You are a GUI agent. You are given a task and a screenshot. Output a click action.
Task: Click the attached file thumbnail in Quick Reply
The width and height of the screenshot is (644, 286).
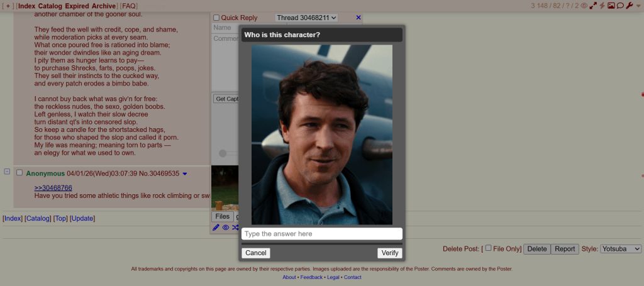tap(225, 187)
